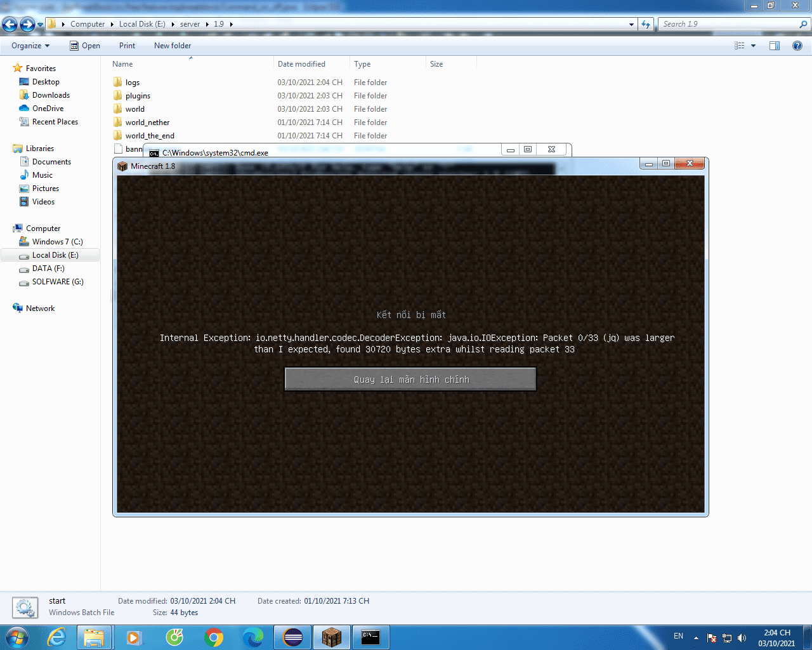
Task: Go forward in Explorer navigation
Action: click(27, 24)
